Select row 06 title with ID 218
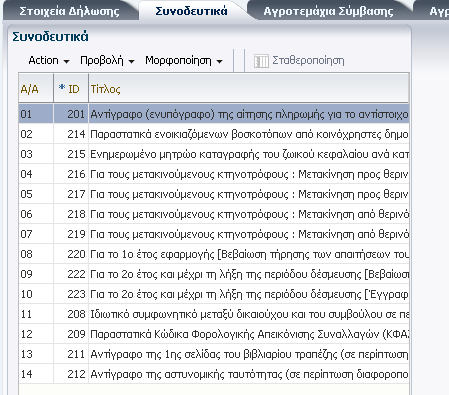 249,214
